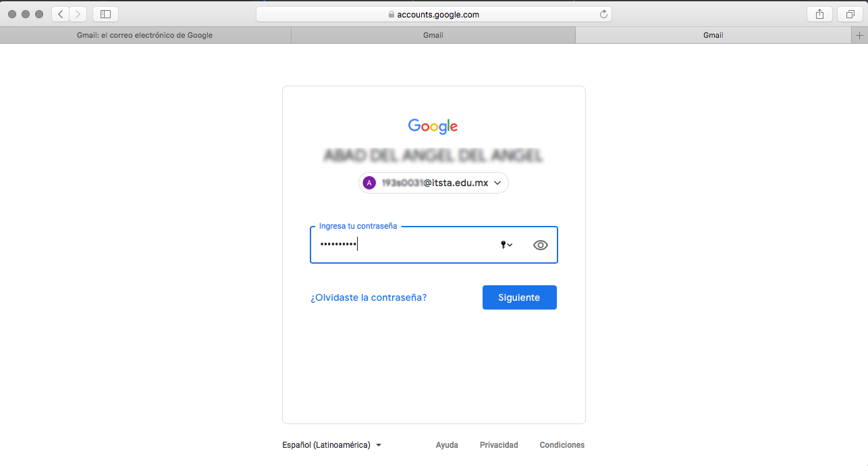Open the Privacidad link
This screenshot has width=868, height=466.
(x=499, y=445)
